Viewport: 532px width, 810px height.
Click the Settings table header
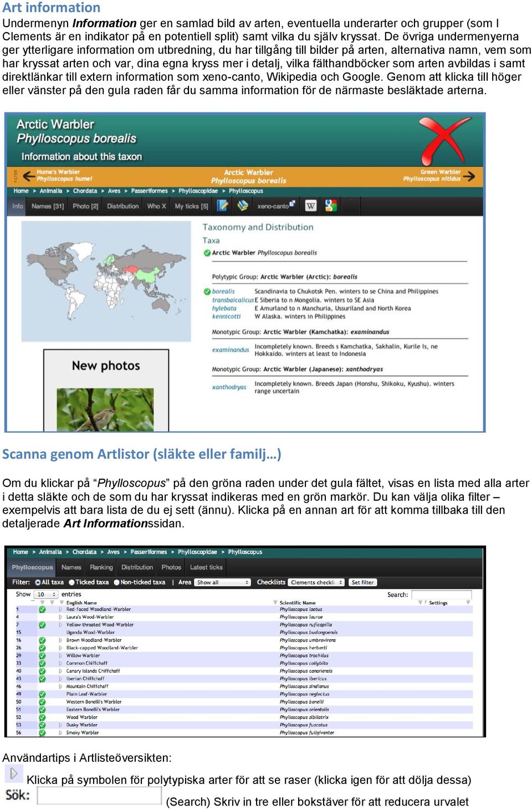coord(438,603)
